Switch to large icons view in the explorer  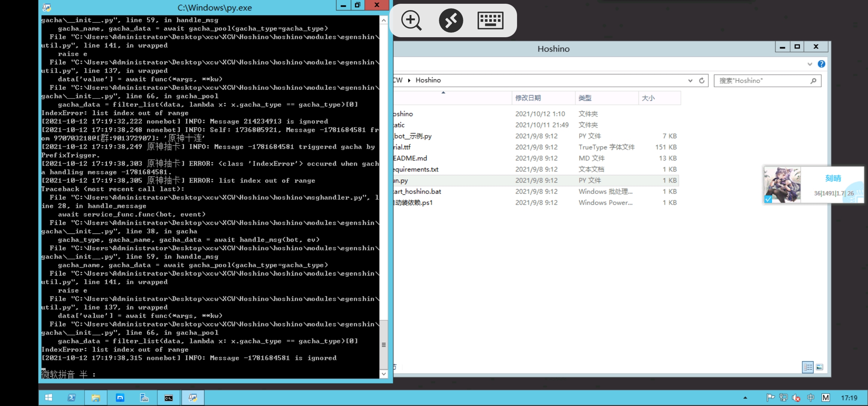(x=820, y=367)
